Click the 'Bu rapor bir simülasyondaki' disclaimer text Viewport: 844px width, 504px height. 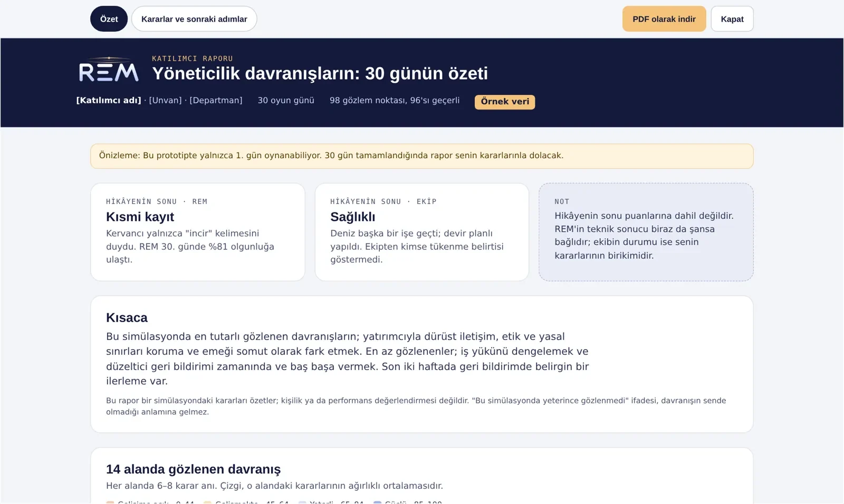(x=416, y=406)
